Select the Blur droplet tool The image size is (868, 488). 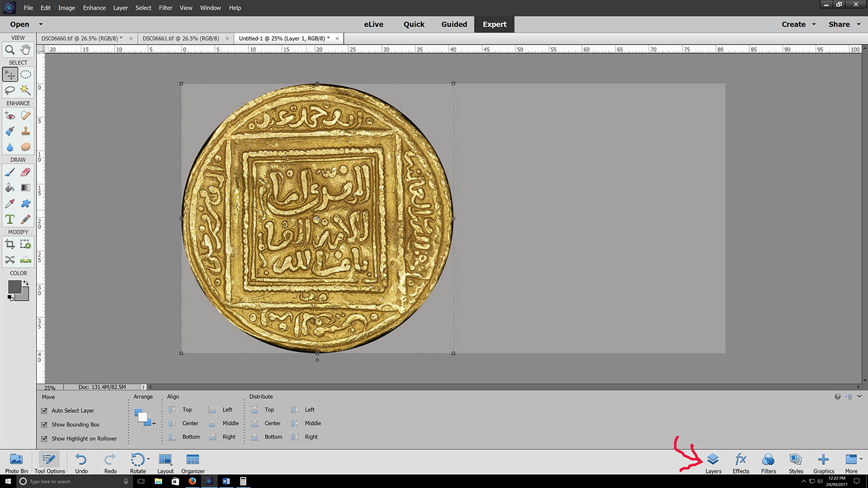pos(10,147)
